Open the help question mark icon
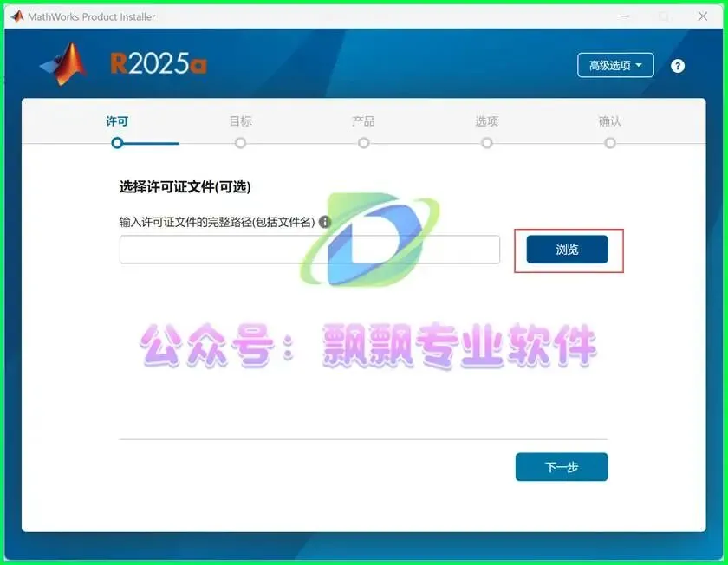Viewport: 728px width, 565px height. click(678, 66)
